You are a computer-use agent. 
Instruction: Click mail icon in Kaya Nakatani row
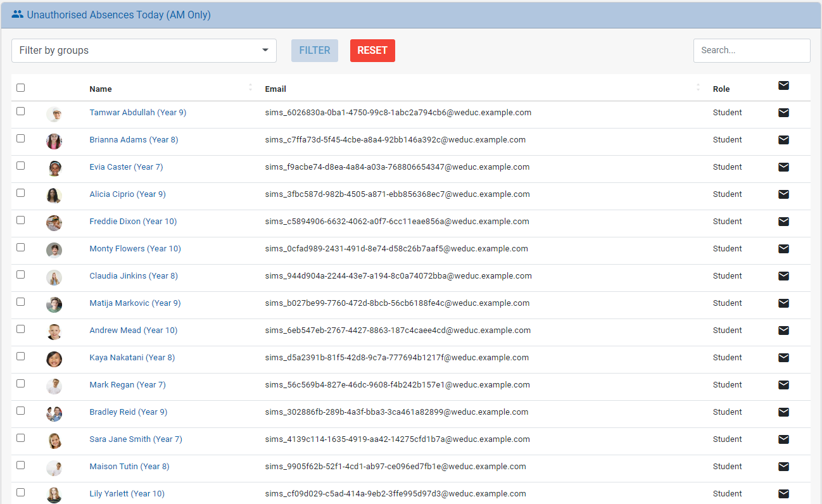point(783,358)
